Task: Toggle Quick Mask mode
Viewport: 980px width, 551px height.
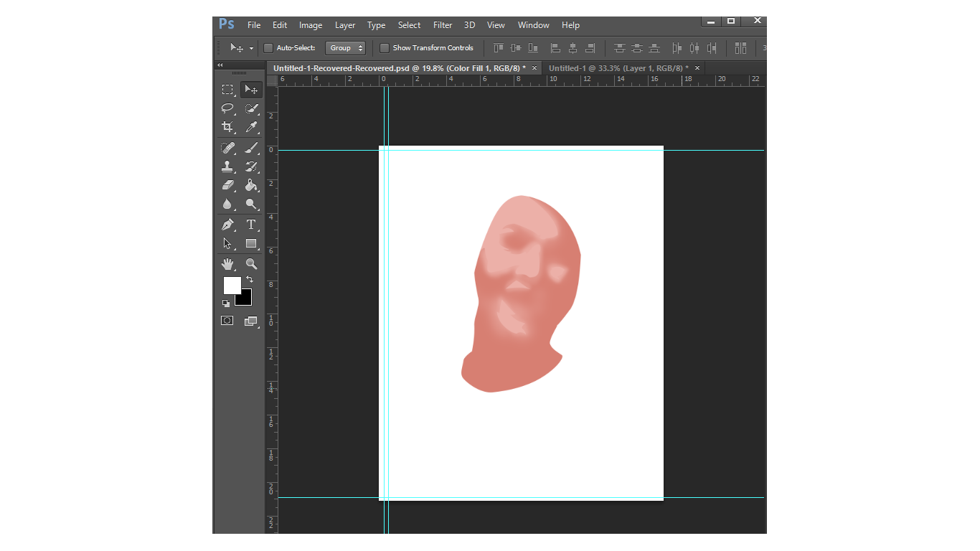Action: coord(227,321)
